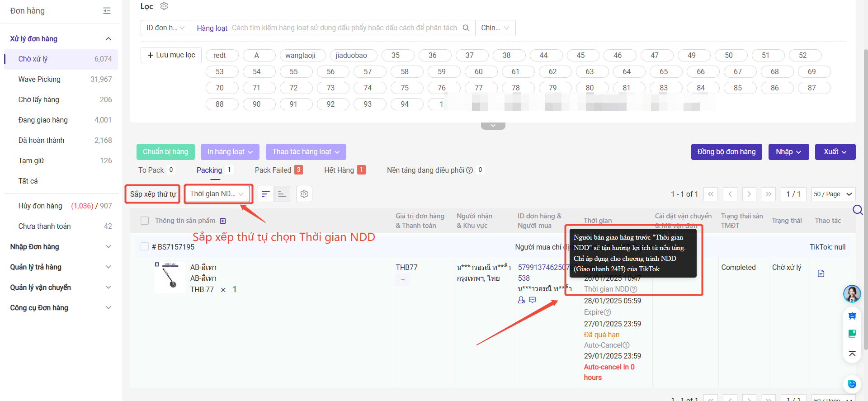Open Wave Picking in the sidebar
The height and width of the screenshot is (401, 868).
click(x=39, y=80)
